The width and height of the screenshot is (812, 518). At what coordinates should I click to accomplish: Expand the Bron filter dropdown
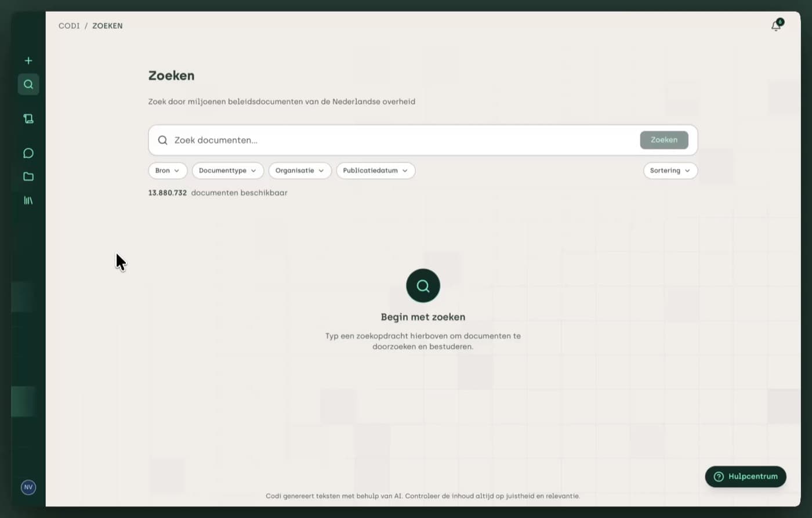click(x=168, y=171)
